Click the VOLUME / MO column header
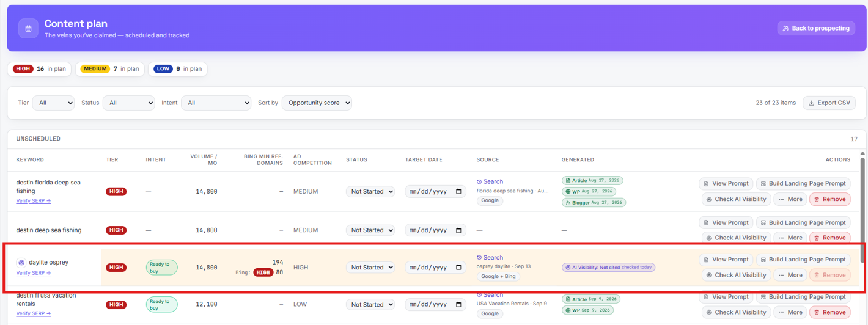This screenshot has width=868, height=325. pyautogui.click(x=204, y=159)
